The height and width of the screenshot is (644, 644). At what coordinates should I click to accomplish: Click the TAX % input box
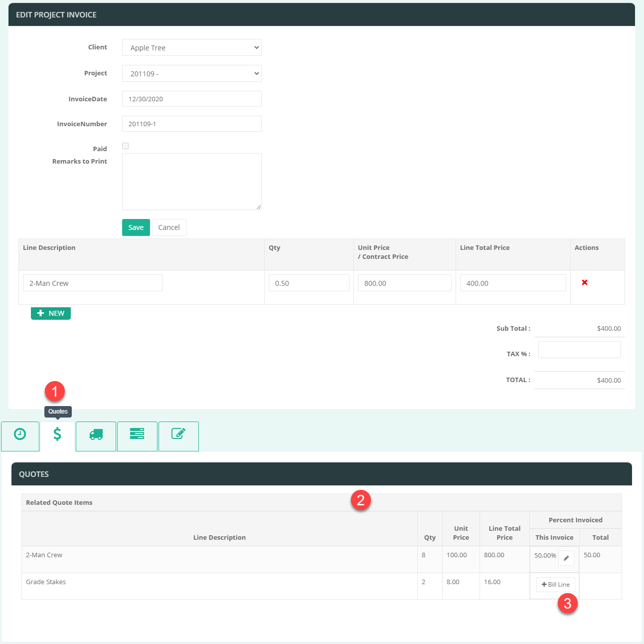coord(579,350)
